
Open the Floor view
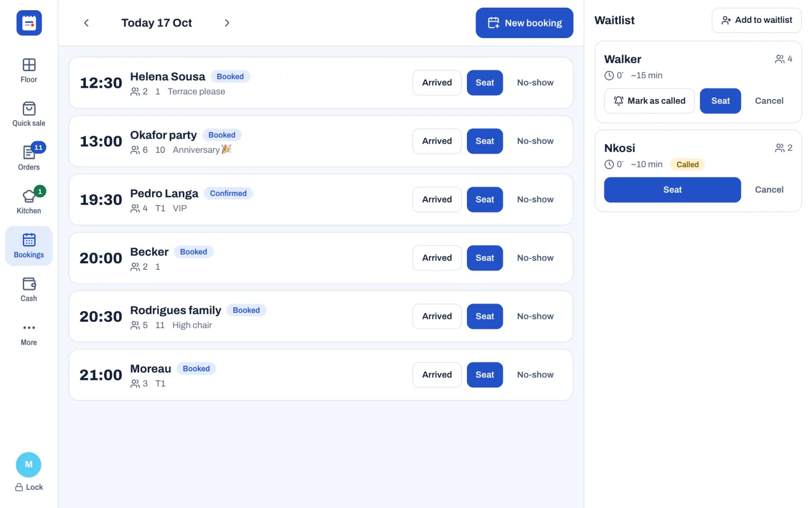pyautogui.click(x=29, y=71)
